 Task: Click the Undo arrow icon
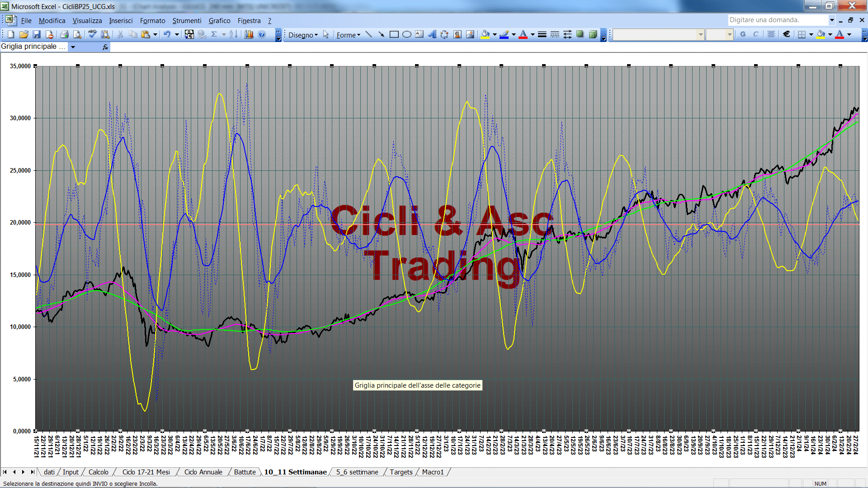click(167, 34)
